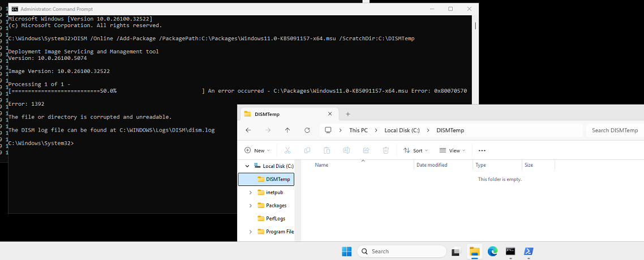Image resolution: width=644 pixels, height=260 pixels.
Task: Click the Rename icon in Explorer toolbar
Action: [346, 150]
